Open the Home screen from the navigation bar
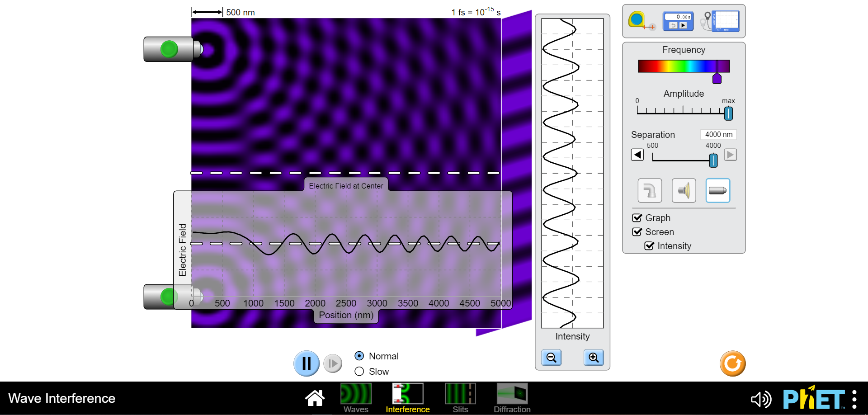 [x=315, y=398]
